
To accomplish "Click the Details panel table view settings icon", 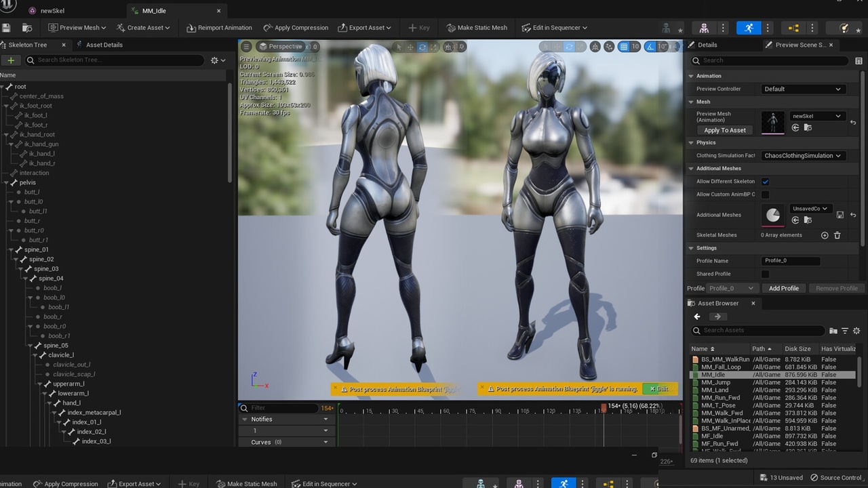I will (x=859, y=60).
